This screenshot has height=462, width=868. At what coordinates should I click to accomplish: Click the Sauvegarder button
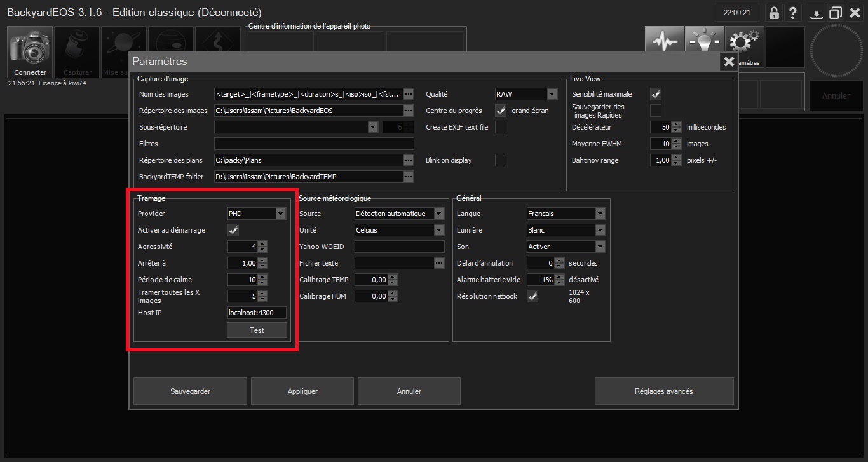[190, 391]
